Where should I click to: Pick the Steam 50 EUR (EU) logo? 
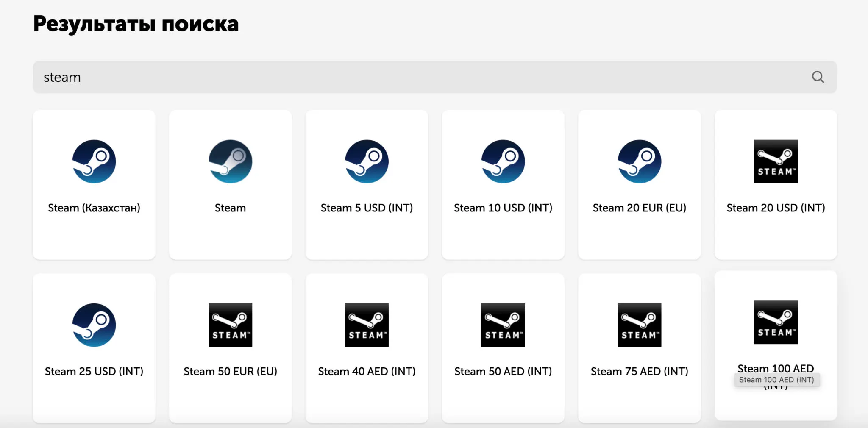coord(230,325)
